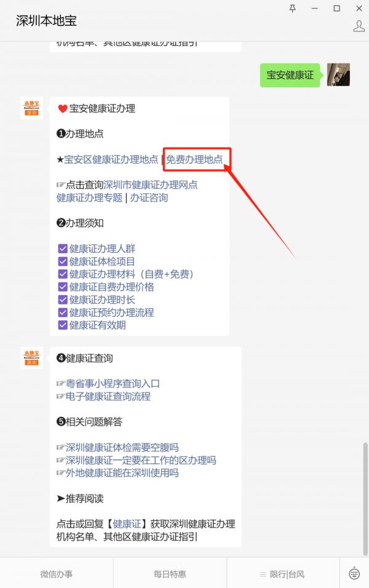Image resolution: width=369 pixels, height=588 pixels.
Task: Open the account profile icon
Action: click(x=359, y=26)
